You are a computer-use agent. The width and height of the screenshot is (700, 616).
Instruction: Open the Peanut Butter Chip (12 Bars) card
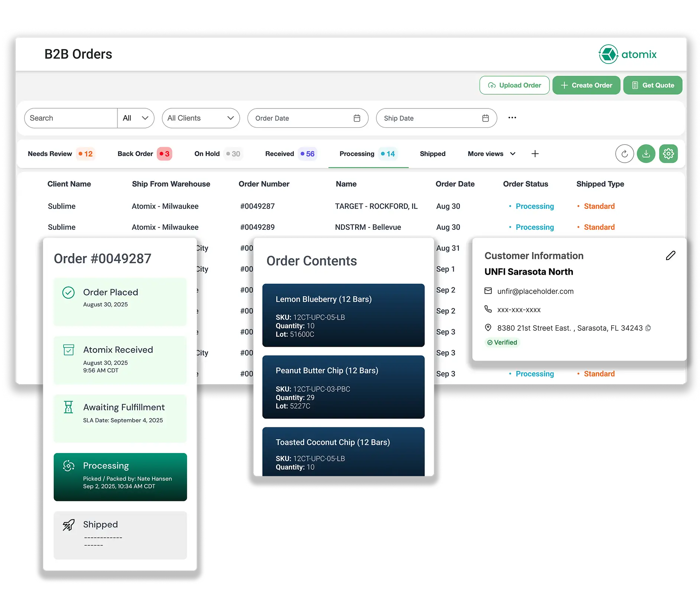343,387
